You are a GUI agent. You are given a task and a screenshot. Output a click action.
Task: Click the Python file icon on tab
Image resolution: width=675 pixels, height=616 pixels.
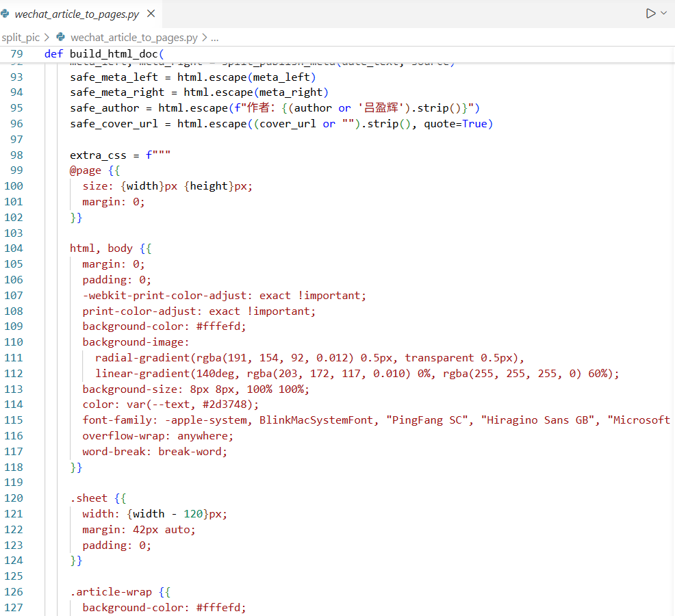(5, 14)
